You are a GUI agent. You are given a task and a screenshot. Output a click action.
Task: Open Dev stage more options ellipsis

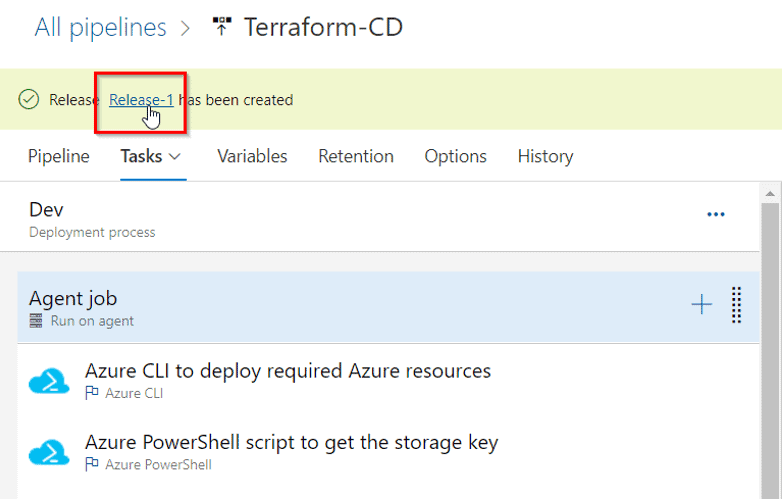tap(716, 214)
